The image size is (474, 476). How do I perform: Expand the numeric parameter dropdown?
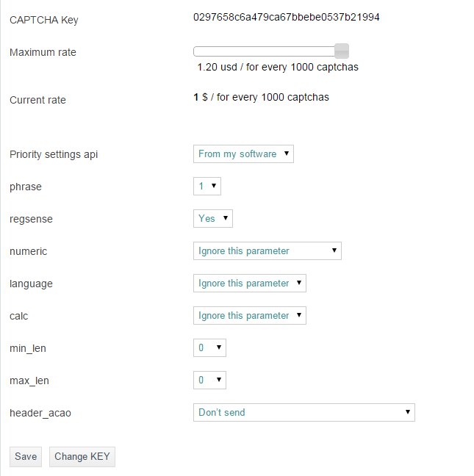coord(267,250)
